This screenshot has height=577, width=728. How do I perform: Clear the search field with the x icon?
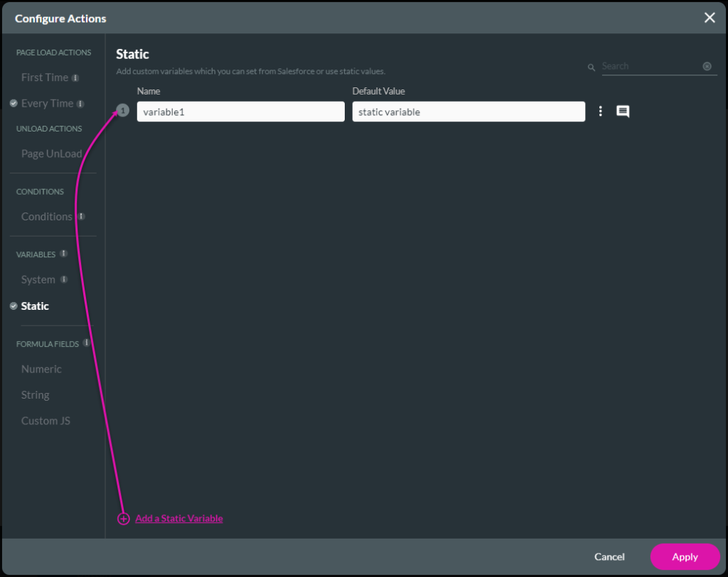click(x=707, y=66)
